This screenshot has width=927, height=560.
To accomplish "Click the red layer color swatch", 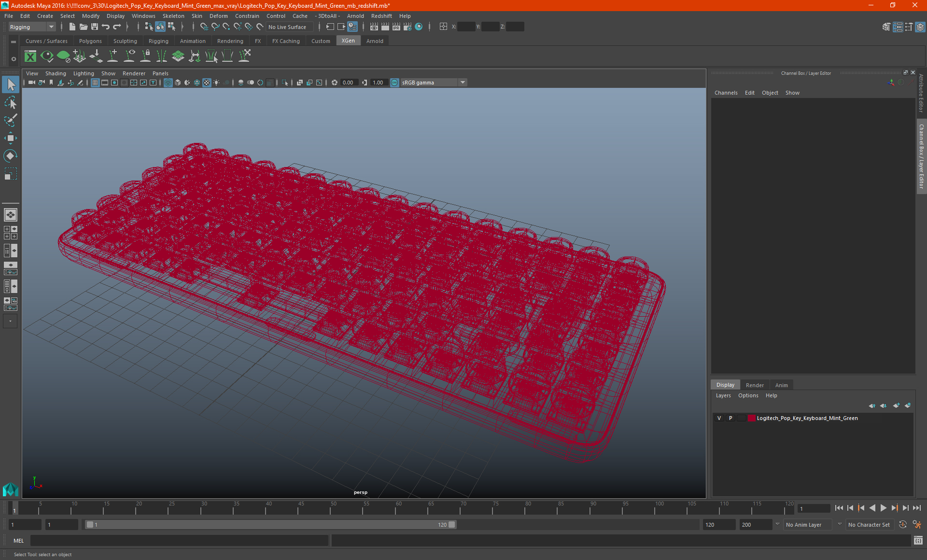I will click(752, 418).
